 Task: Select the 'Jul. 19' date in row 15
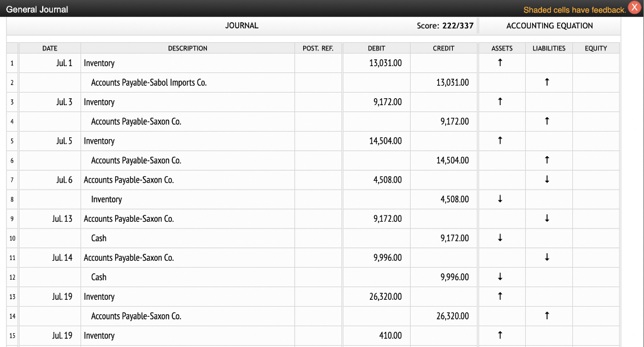[62, 335]
